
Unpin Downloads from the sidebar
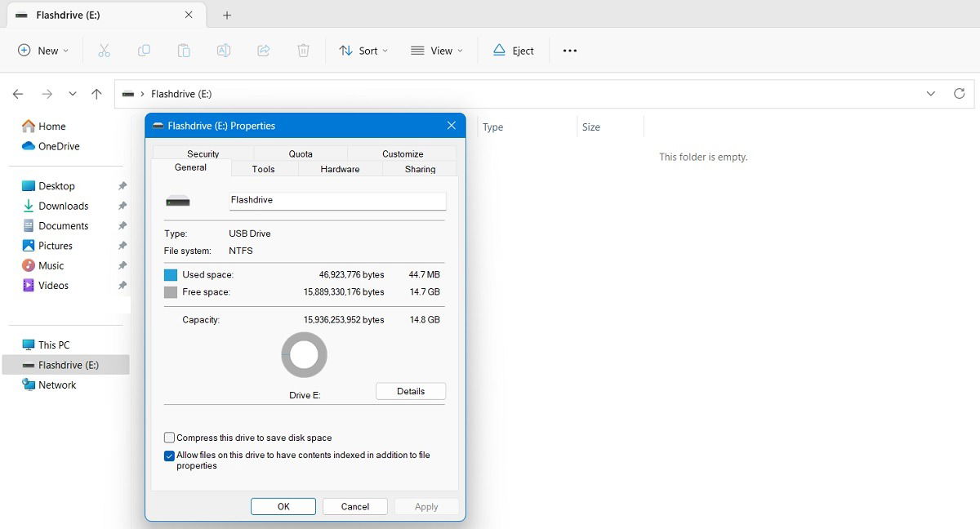(x=122, y=206)
